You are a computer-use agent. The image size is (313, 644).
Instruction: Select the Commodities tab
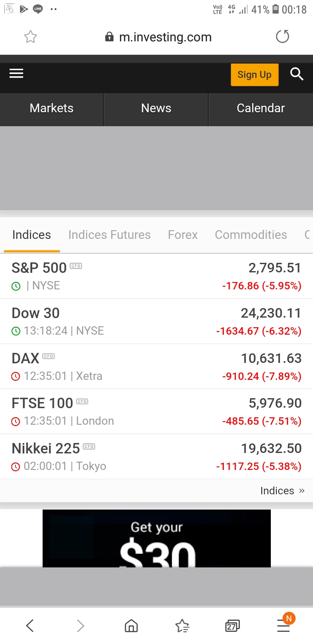(251, 235)
